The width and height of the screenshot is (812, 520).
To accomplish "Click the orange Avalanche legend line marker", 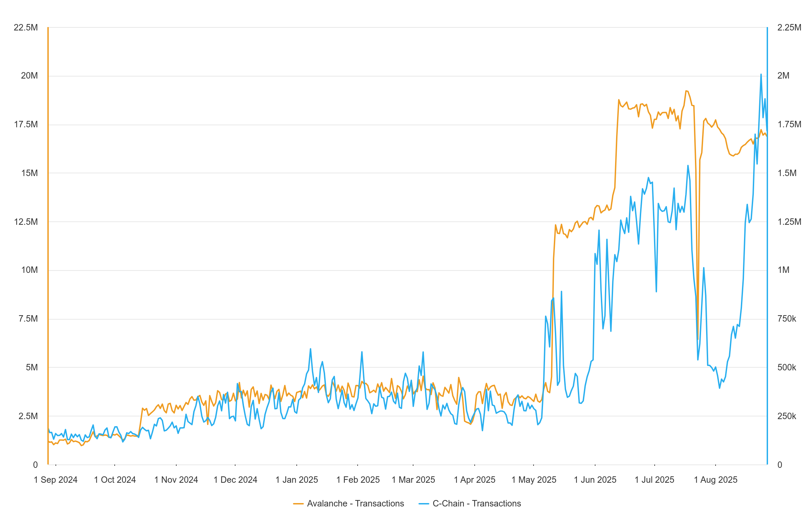I will [298, 504].
